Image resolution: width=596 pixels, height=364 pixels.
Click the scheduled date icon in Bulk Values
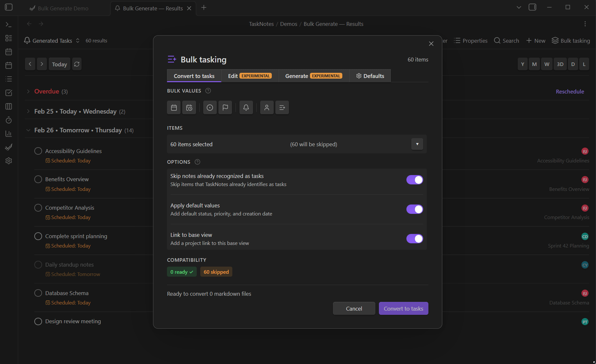point(189,107)
